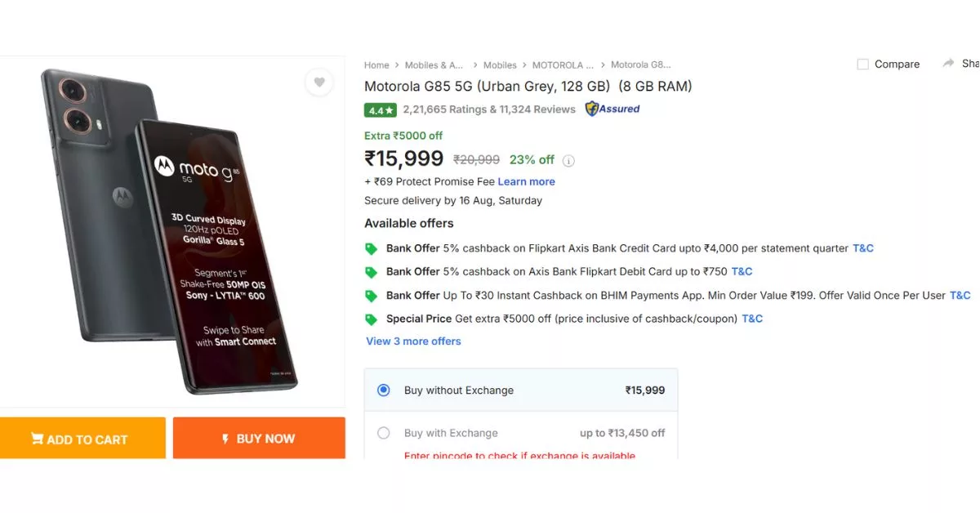This screenshot has width=980, height=513.
Task: Expand View 3 more offers
Action: pos(412,341)
